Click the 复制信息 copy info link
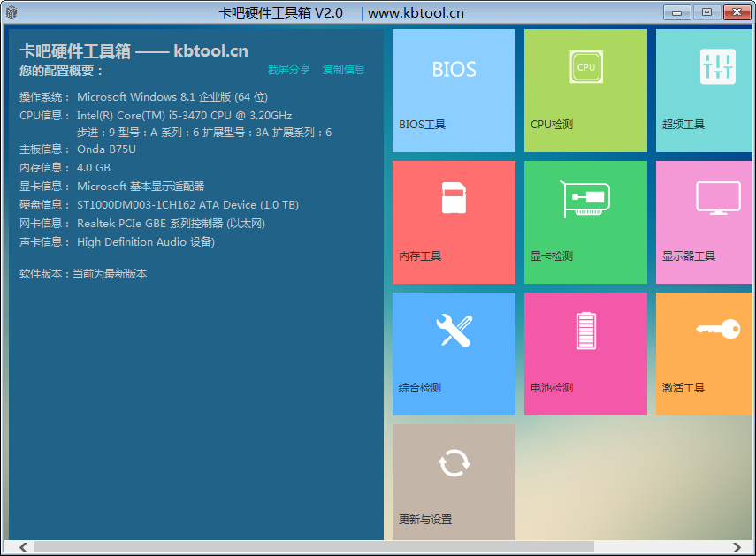 343,69
